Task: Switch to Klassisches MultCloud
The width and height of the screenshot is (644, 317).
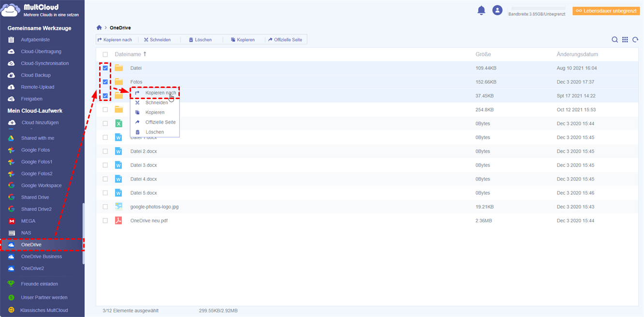Action: coord(44,310)
